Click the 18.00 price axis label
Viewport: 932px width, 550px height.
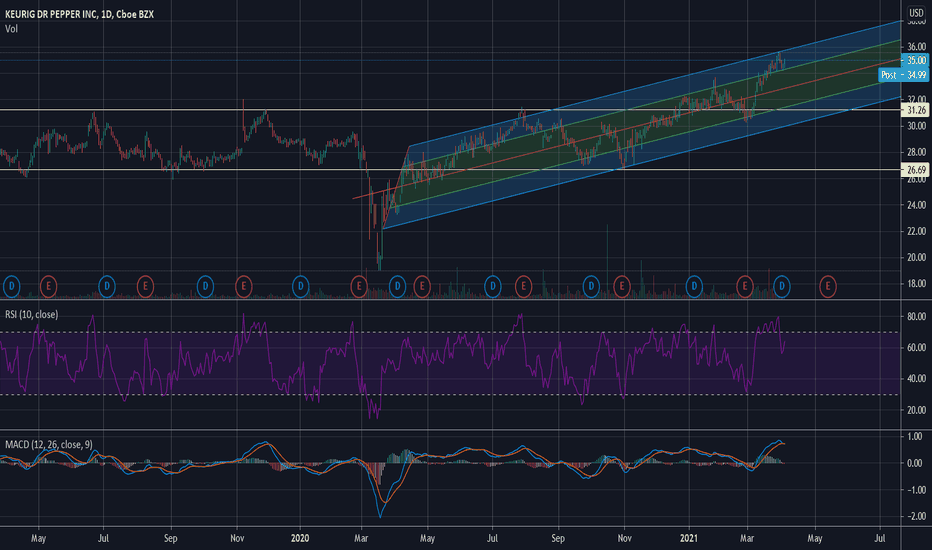click(916, 284)
